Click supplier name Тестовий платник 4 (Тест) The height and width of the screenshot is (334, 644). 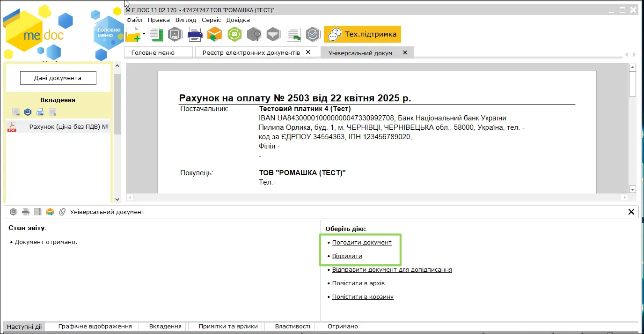coord(305,109)
